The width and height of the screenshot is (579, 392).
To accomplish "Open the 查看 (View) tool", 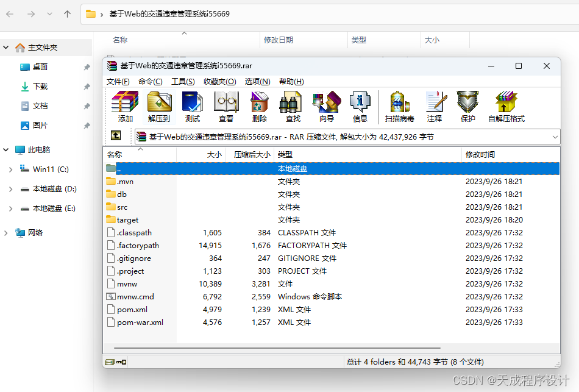I will (x=226, y=102).
